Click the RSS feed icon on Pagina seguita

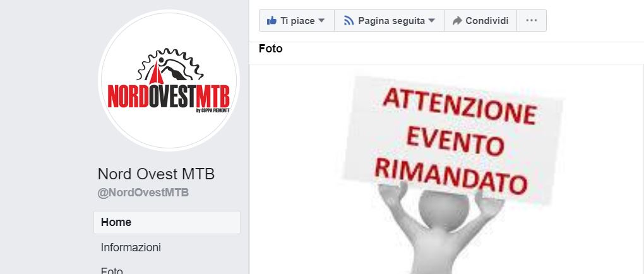[349, 21]
